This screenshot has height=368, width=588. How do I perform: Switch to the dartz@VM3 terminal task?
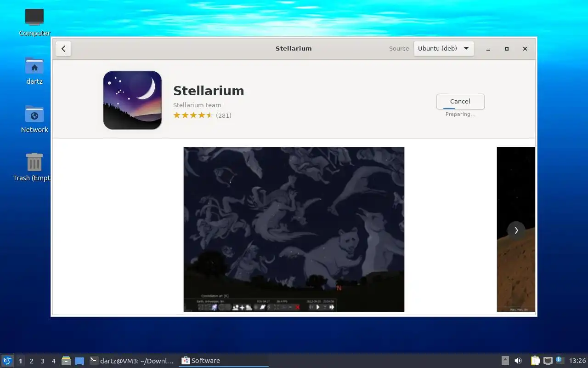pyautogui.click(x=132, y=361)
